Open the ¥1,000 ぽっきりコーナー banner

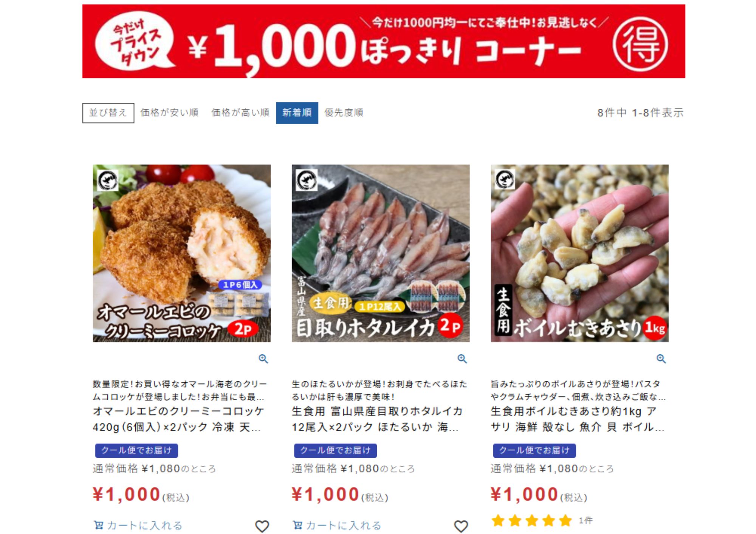click(384, 41)
